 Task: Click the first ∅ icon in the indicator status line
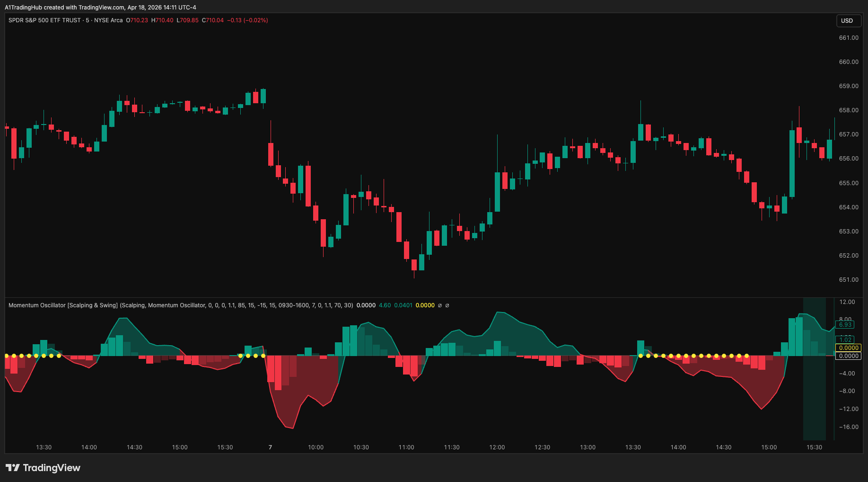coord(440,305)
